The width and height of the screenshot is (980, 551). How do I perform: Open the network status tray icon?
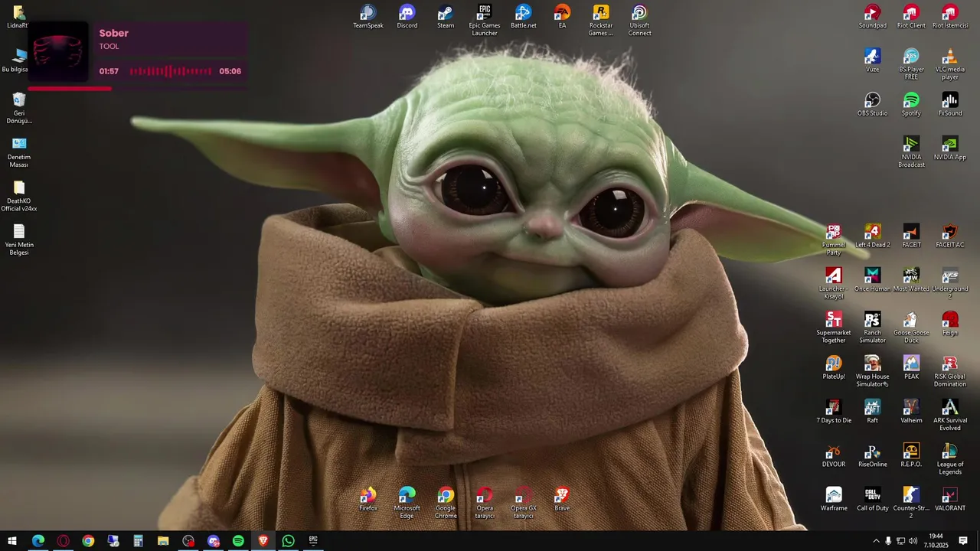[x=900, y=541]
